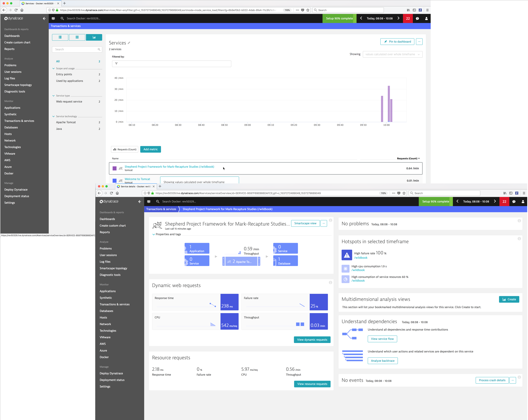Open the /wildbook link under High failure rate
This screenshot has width=528, height=420.
pos(361,258)
